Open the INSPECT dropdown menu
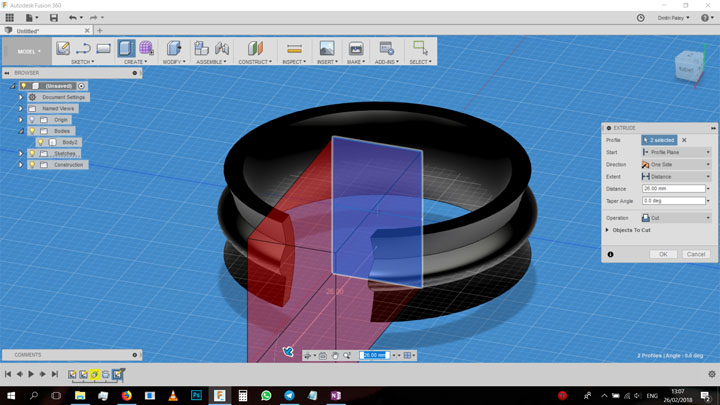720x405 pixels. 294,62
